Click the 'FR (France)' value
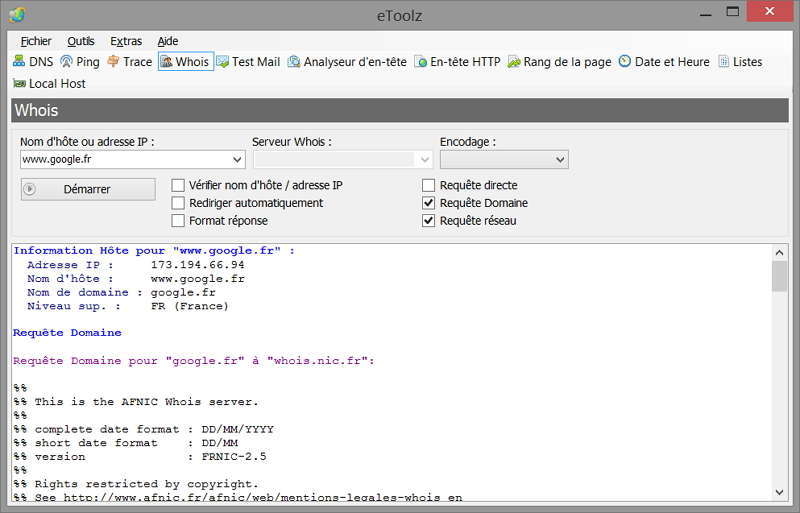 [x=190, y=306]
